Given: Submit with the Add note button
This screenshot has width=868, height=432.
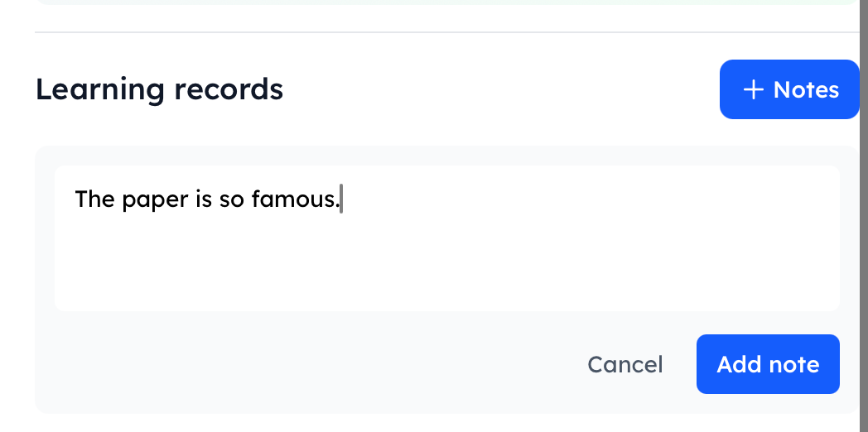Looking at the screenshot, I should tap(768, 364).
